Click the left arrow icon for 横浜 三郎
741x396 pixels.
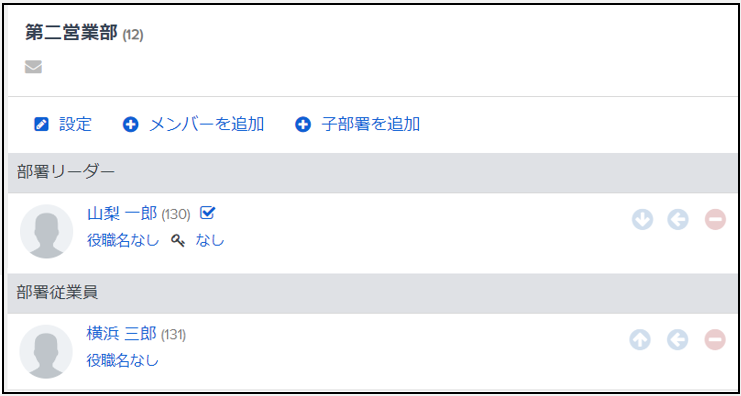[x=678, y=340]
